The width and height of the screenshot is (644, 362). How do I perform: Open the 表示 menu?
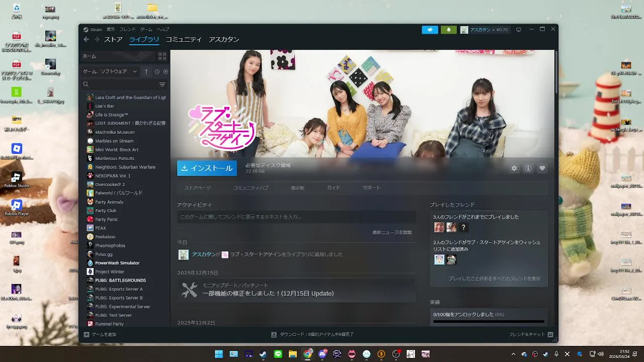111,30
